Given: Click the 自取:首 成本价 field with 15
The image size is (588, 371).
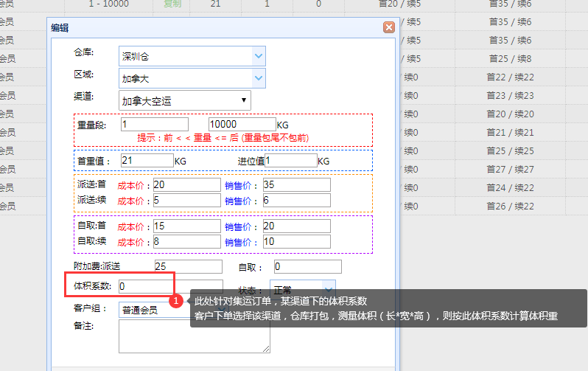Looking at the screenshot, I should click(186, 226).
